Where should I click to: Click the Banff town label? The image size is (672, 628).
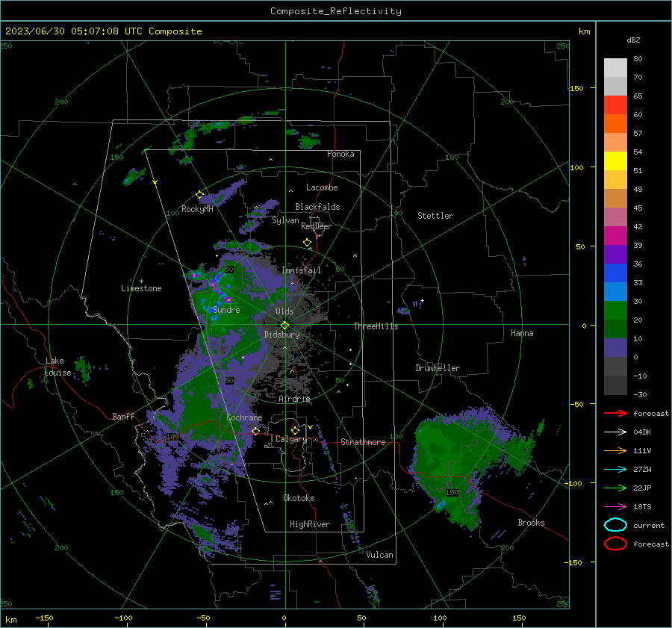(123, 416)
